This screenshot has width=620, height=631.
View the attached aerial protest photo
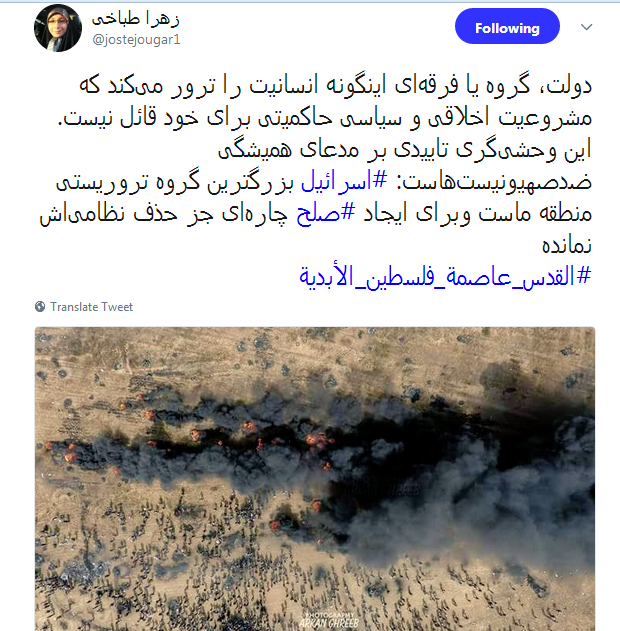(315, 479)
